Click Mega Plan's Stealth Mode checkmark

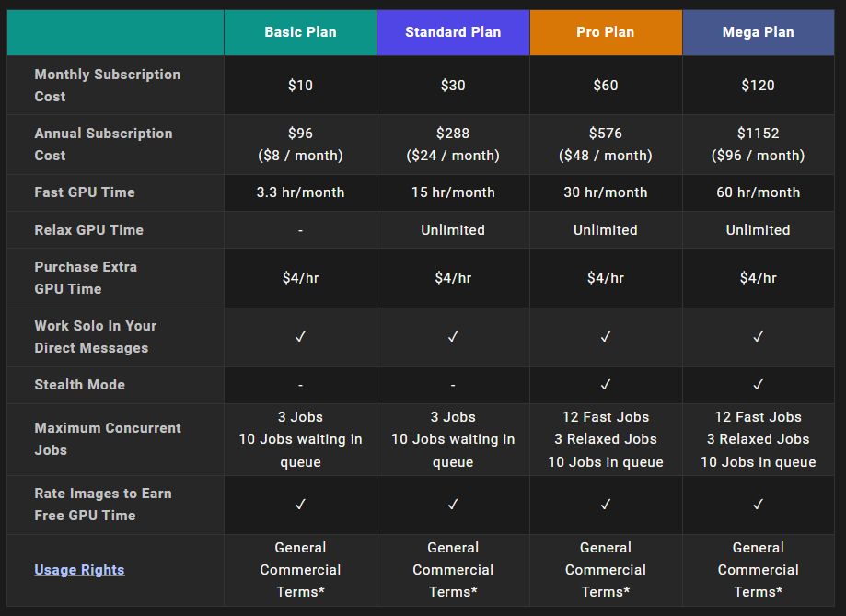[x=758, y=385]
